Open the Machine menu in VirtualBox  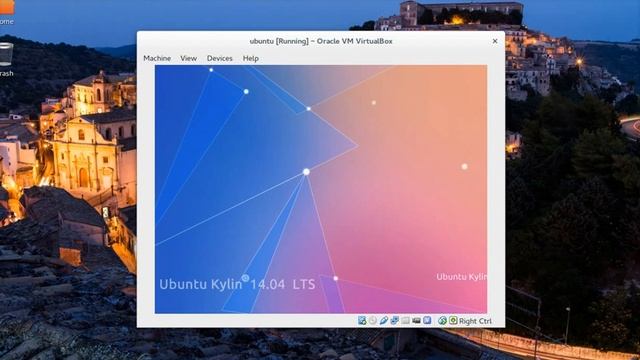point(157,58)
